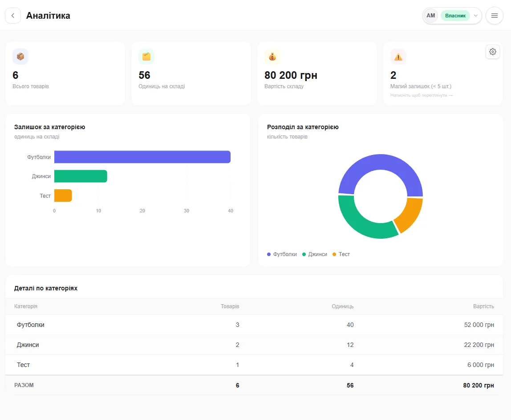Open the hamburger menu
The width and height of the screenshot is (511, 420).
click(495, 16)
